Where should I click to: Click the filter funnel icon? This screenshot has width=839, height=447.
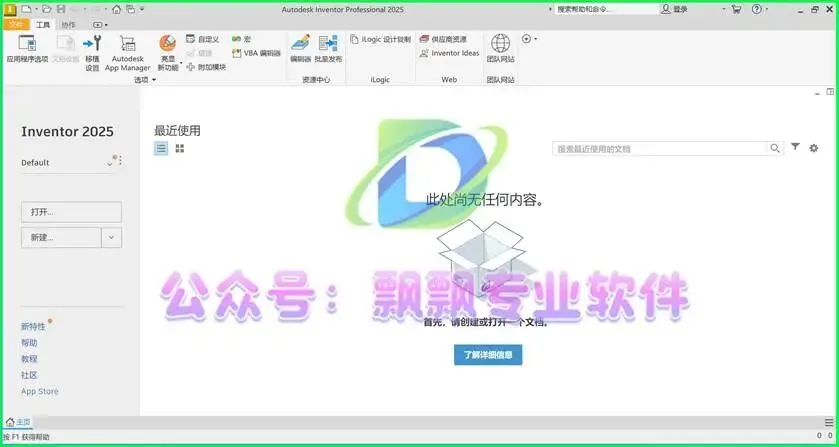(x=796, y=147)
